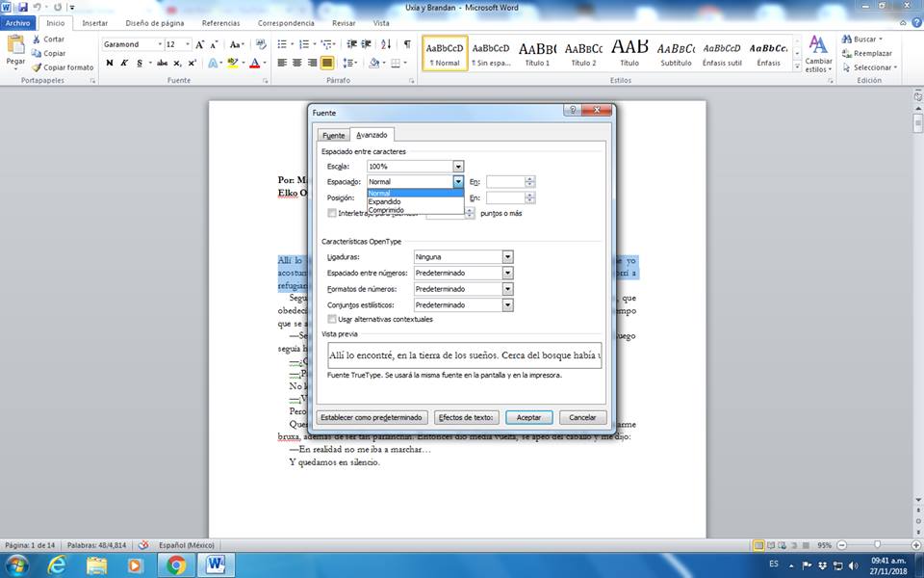Click Establecer como predeterminado button
The image size is (924, 578).
[x=372, y=418]
